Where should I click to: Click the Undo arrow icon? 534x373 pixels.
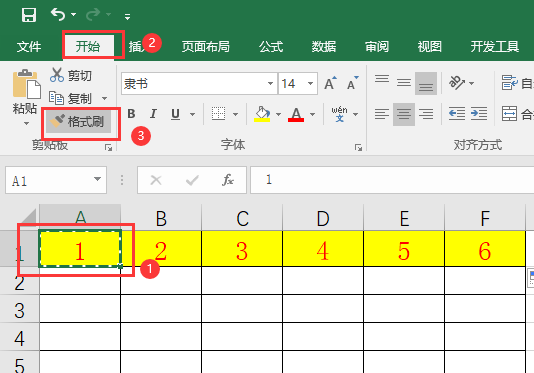58,15
